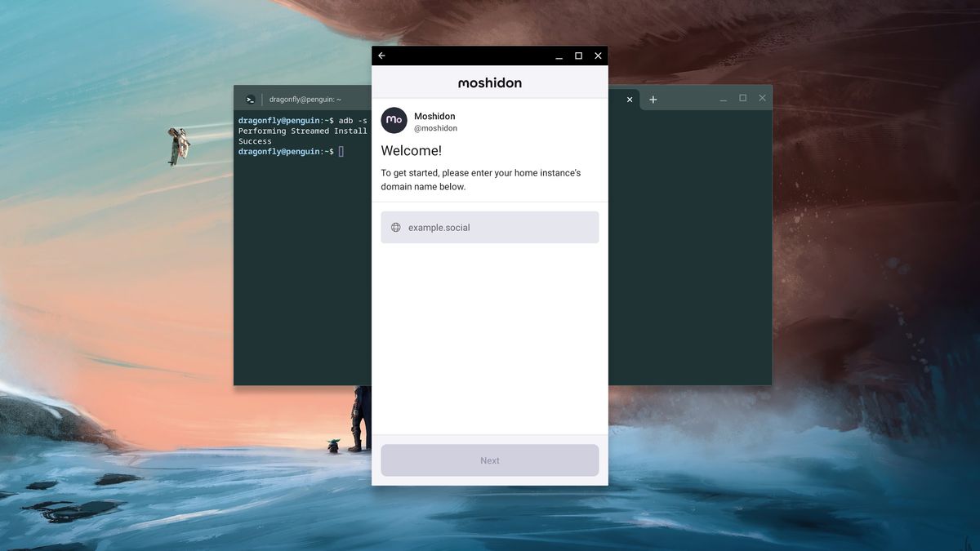Open a new browser tab with the plus icon
980x551 pixels.
(653, 99)
